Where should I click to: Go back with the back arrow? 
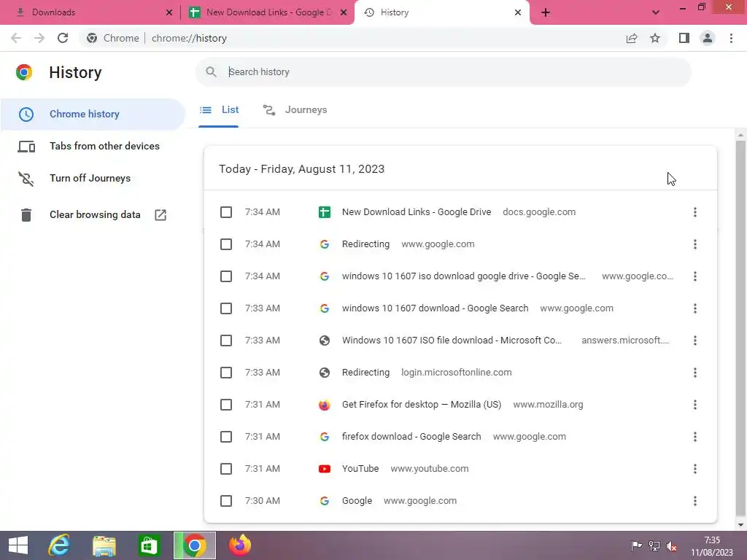16,38
